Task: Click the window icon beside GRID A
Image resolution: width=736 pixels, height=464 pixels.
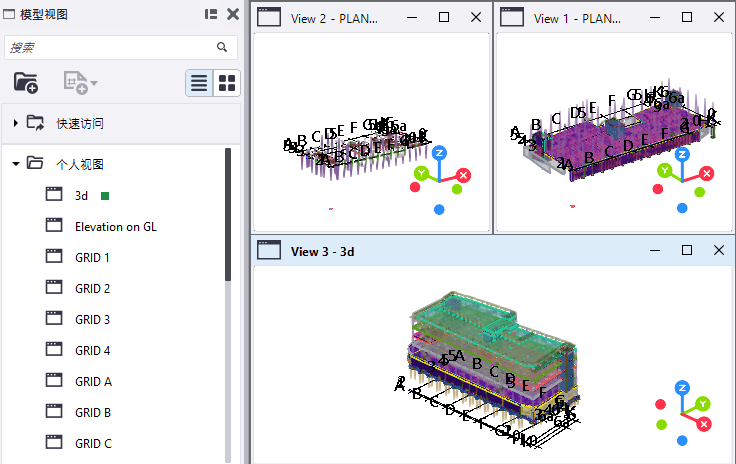Action: click(x=54, y=380)
